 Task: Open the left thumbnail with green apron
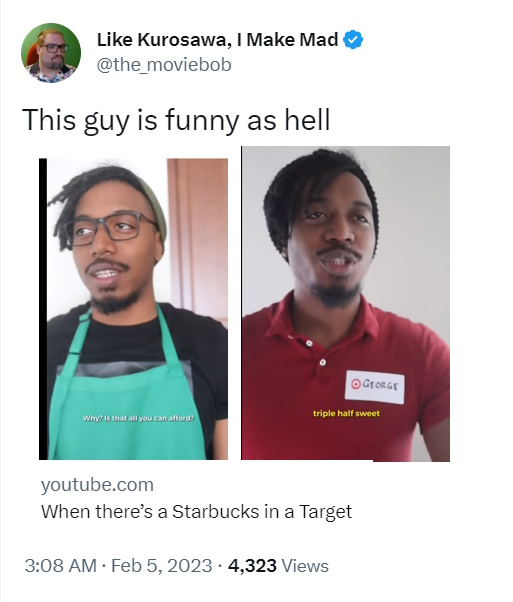click(133, 309)
